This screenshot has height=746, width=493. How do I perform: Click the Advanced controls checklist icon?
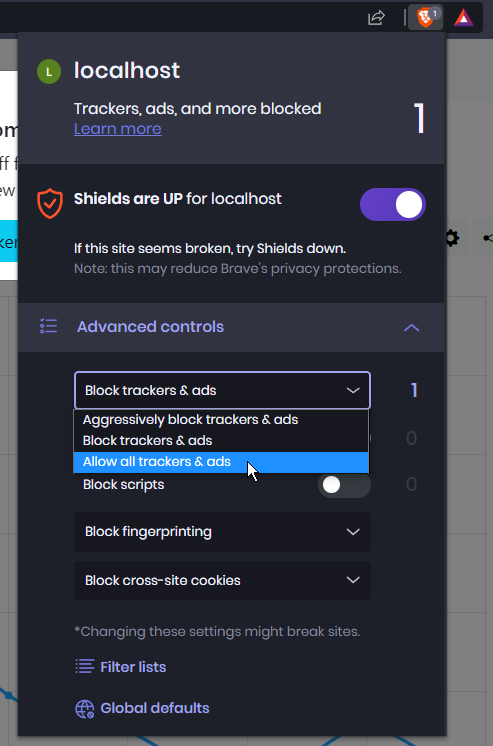[49, 326]
